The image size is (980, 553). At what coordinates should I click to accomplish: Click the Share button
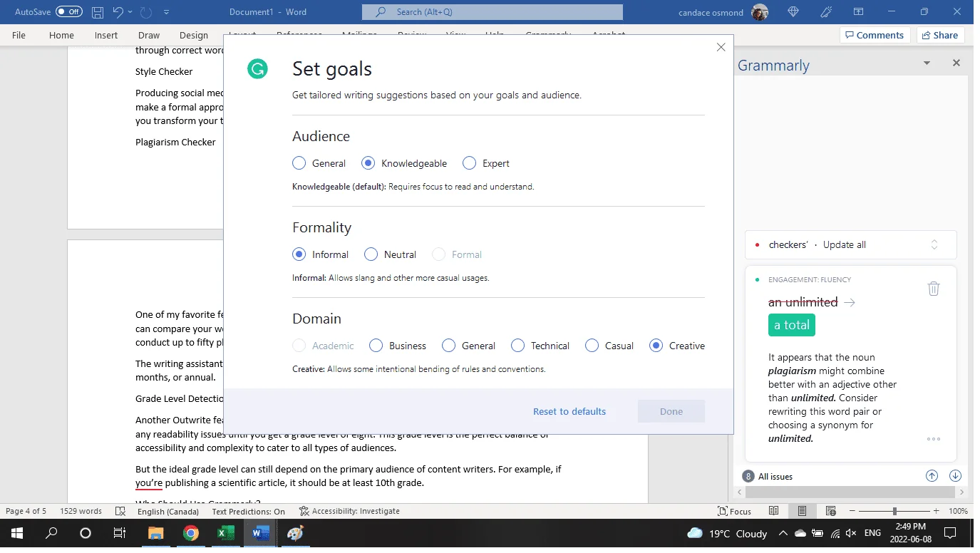[941, 35]
